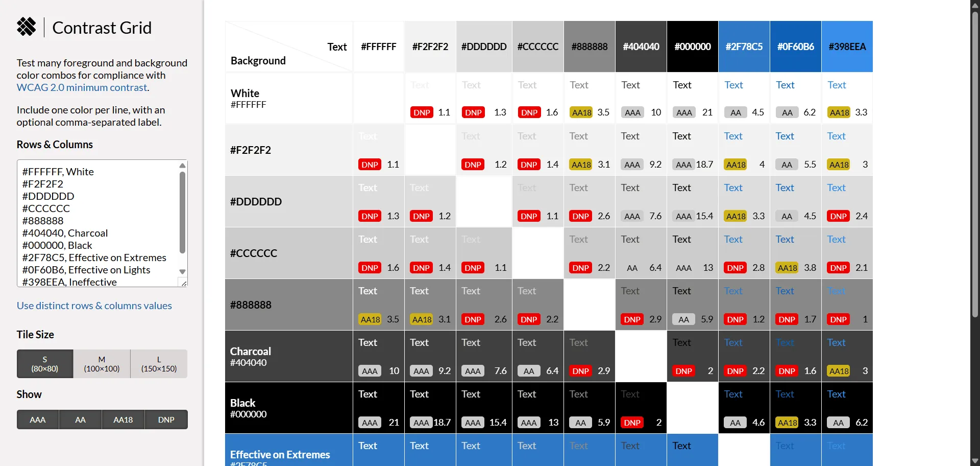Disable the DNP results filter
Viewport: 980px width, 466px height.
(x=165, y=419)
